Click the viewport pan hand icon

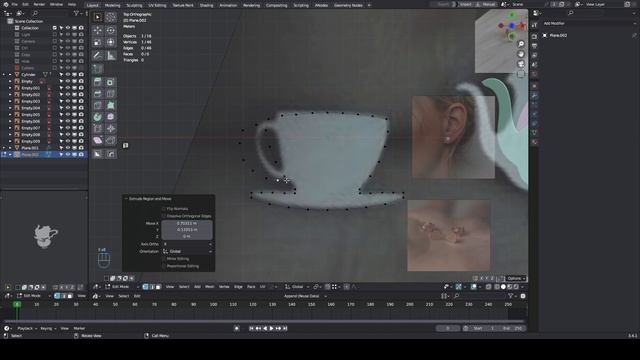pos(521,54)
